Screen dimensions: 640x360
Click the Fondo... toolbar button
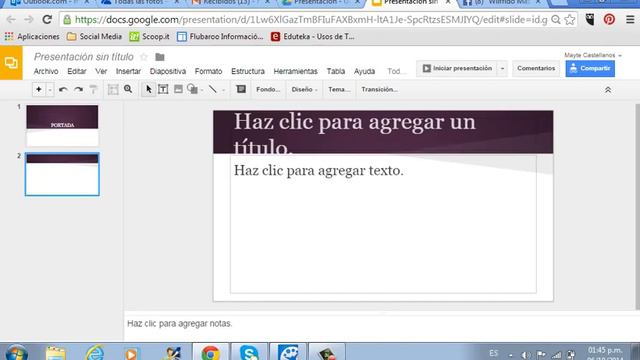268,89
